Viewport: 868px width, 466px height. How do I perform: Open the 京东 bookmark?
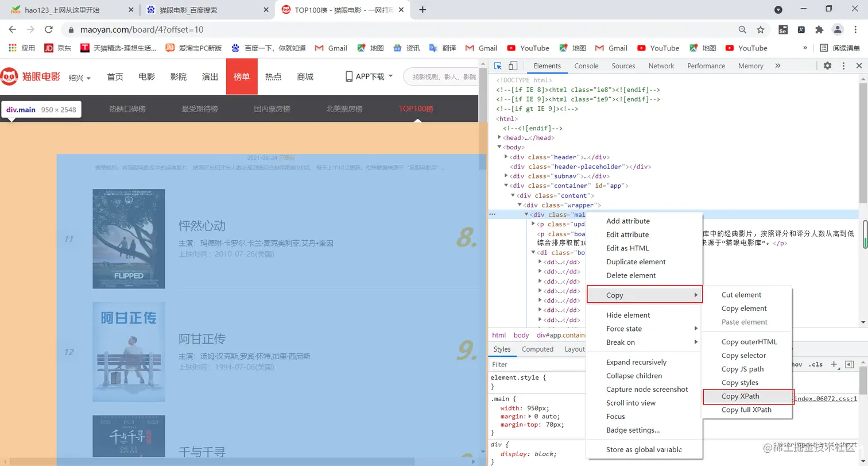(58, 48)
